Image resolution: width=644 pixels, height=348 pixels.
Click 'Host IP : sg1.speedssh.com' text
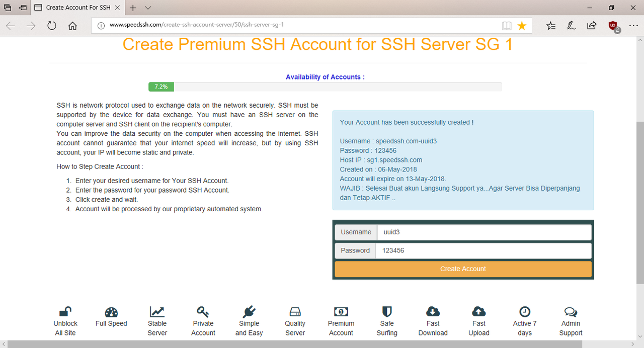[381, 160]
